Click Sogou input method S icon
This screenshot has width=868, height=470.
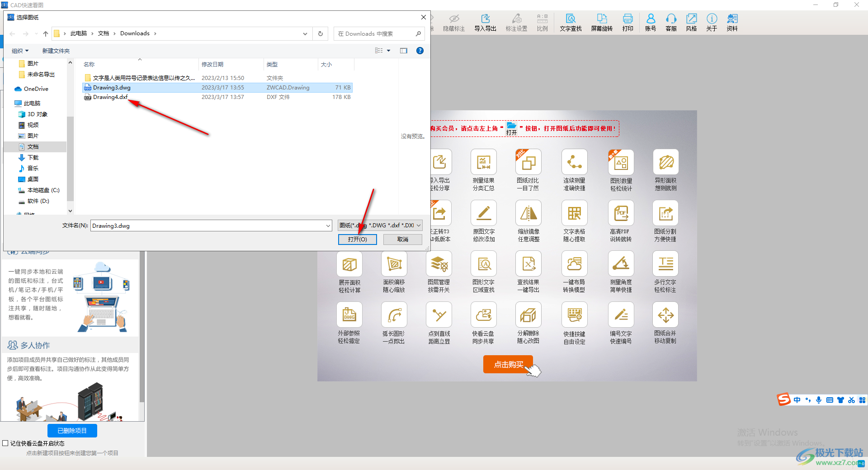click(x=783, y=399)
